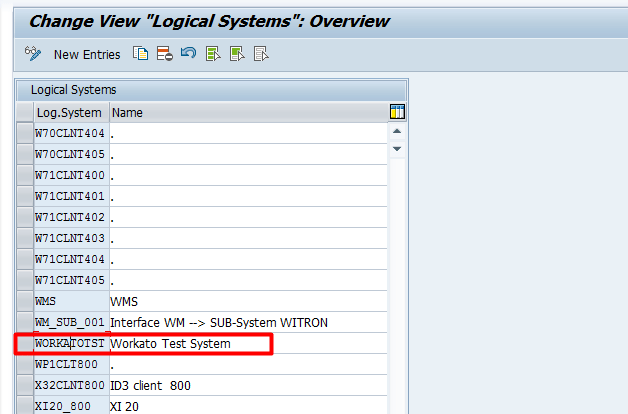Click the Delete entry icon
Screen dimensions: 628x414
point(164,54)
